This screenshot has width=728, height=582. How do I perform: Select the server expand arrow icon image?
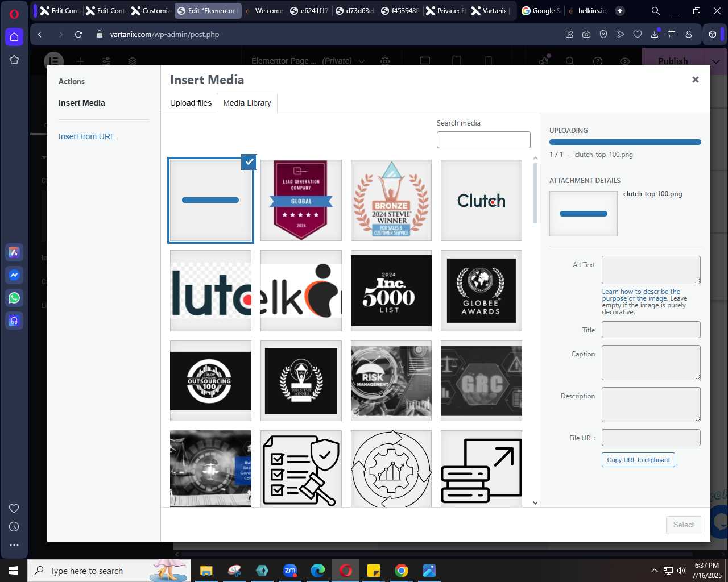(x=481, y=468)
